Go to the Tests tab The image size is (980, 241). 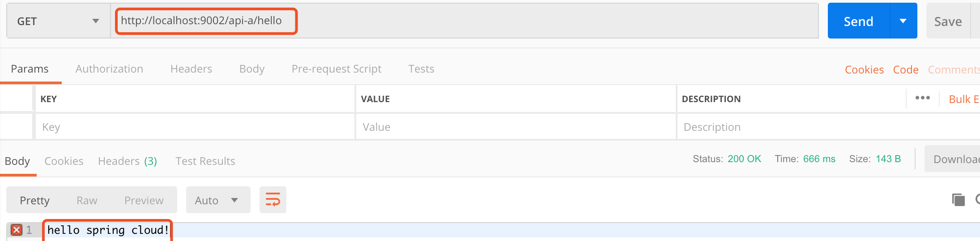[421, 69]
